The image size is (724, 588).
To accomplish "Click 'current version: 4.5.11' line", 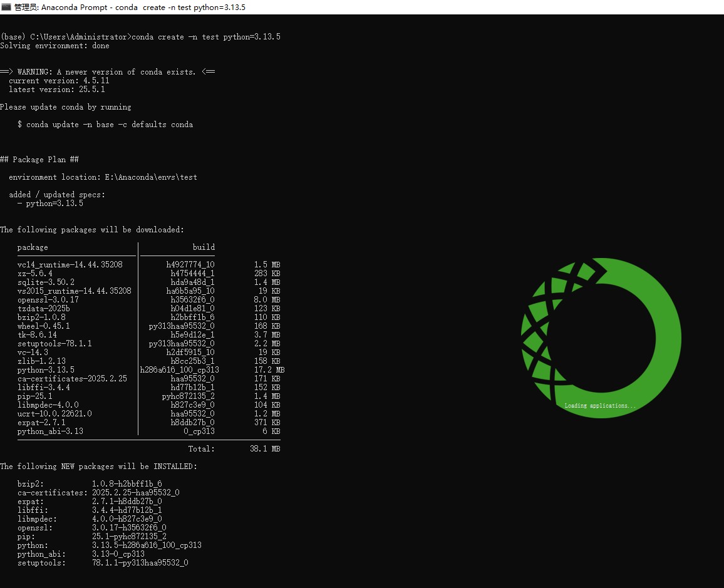I will pos(59,81).
